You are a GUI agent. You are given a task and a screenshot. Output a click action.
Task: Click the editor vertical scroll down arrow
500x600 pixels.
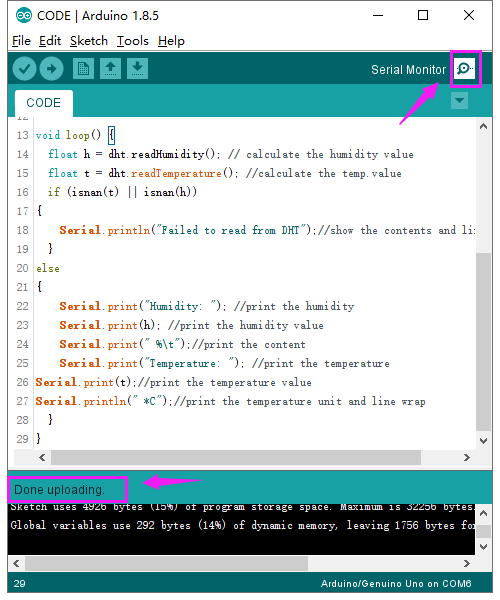484,440
